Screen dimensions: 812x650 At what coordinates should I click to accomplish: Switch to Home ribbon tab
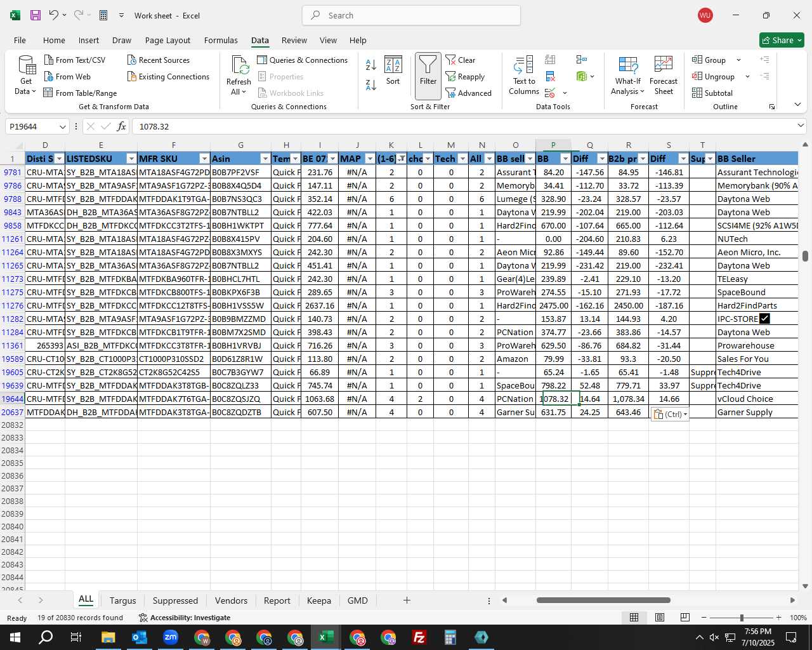tap(54, 40)
